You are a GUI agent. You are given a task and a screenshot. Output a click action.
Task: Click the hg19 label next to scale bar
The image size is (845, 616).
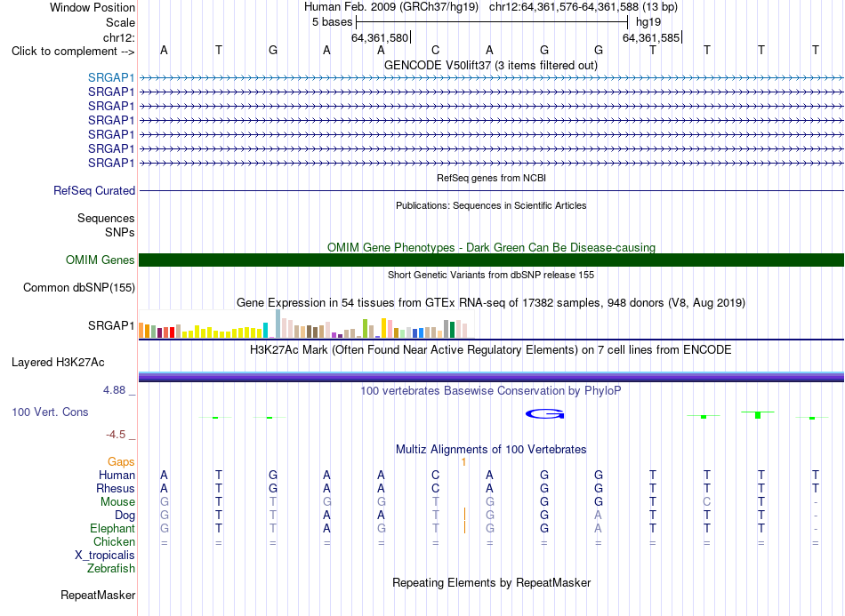[648, 22]
